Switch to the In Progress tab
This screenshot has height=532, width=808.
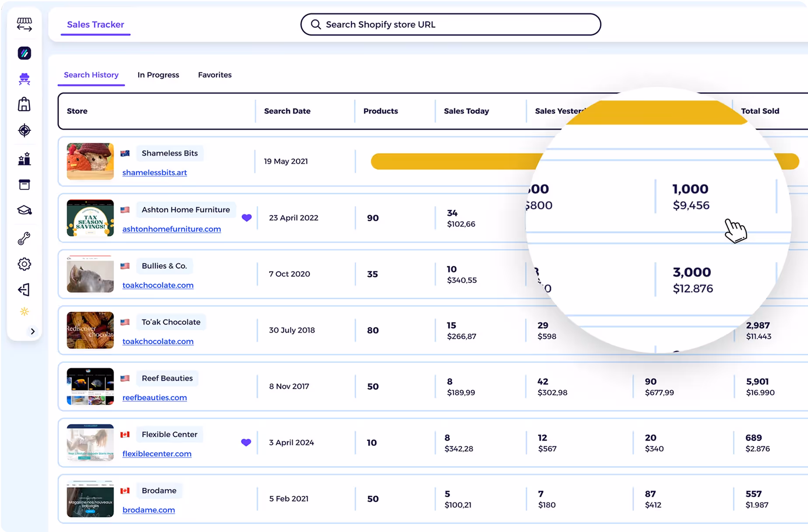(158, 75)
